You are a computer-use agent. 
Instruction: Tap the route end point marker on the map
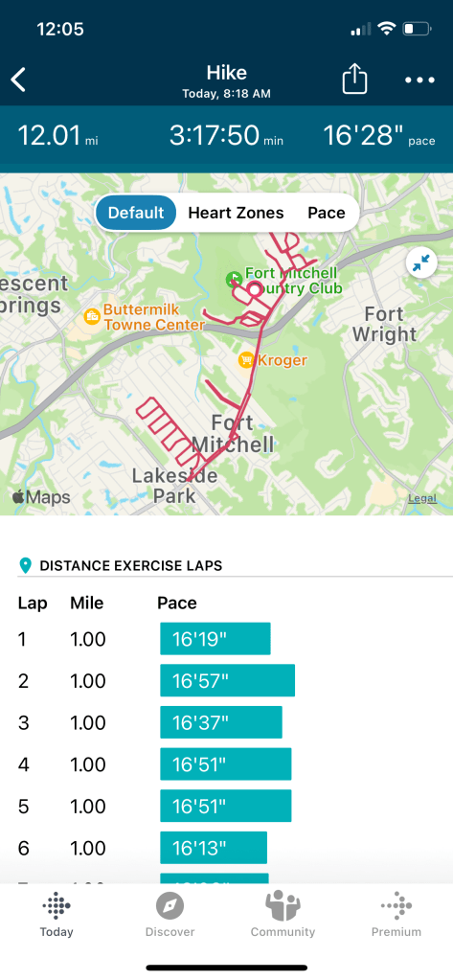coord(255,290)
